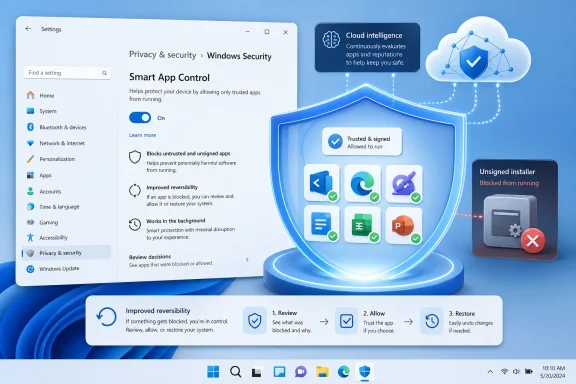Open Task View from taskbar
This screenshot has width=576, height=384.
point(257,372)
